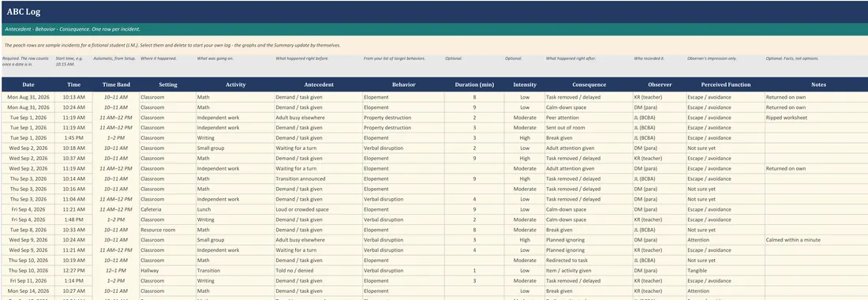Click the Resource room setting cell

tap(168, 230)
